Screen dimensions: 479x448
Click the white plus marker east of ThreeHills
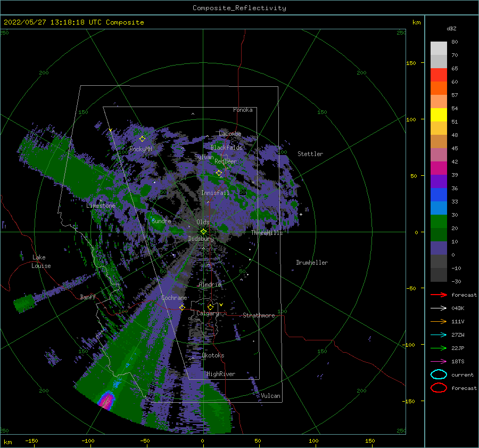click(x=301, y=214)
